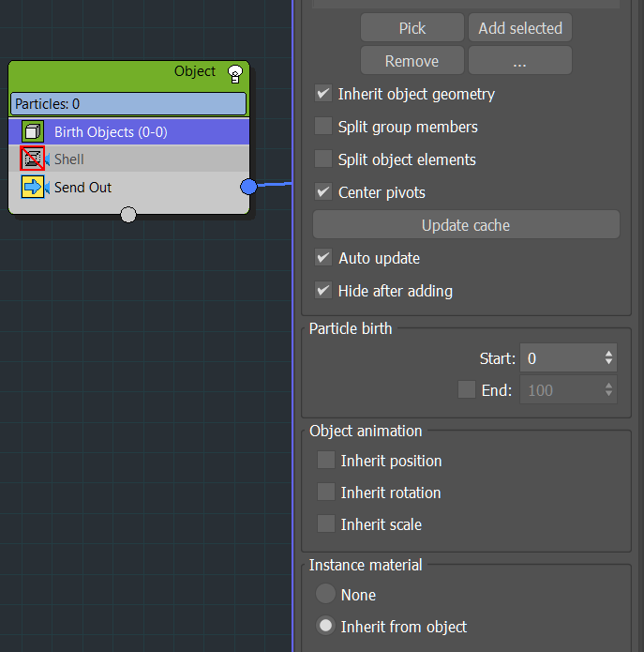Check Inherit rotation option

326,493
